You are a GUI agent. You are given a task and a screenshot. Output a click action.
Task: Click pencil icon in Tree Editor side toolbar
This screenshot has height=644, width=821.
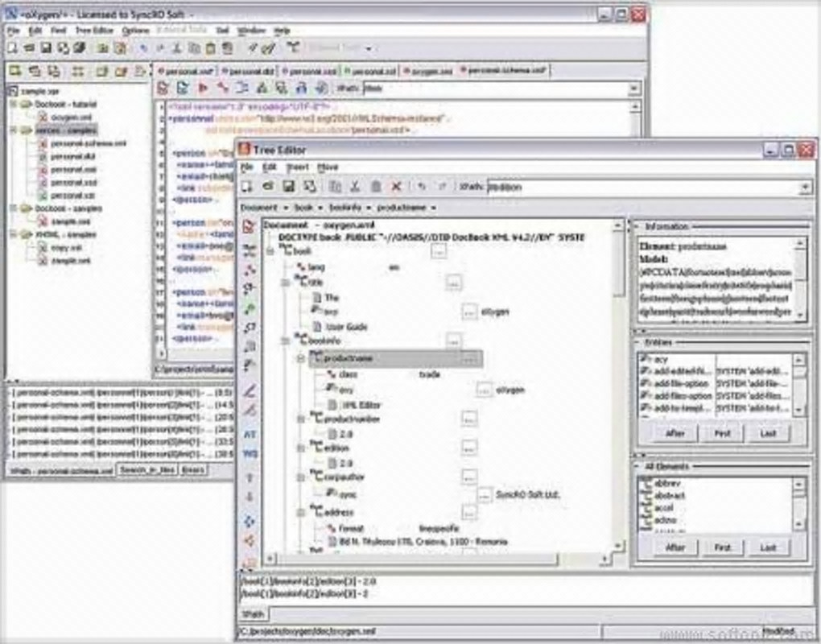[250, 390]
